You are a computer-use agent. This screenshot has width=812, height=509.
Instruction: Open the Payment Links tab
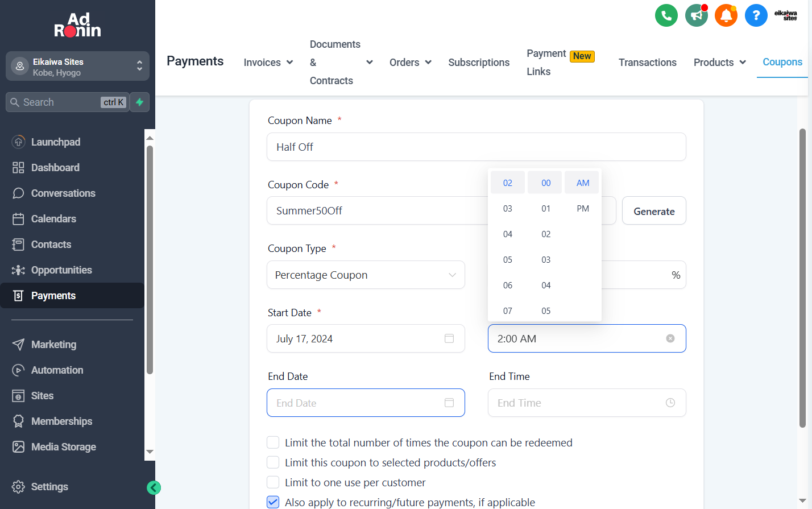point(561,63)
